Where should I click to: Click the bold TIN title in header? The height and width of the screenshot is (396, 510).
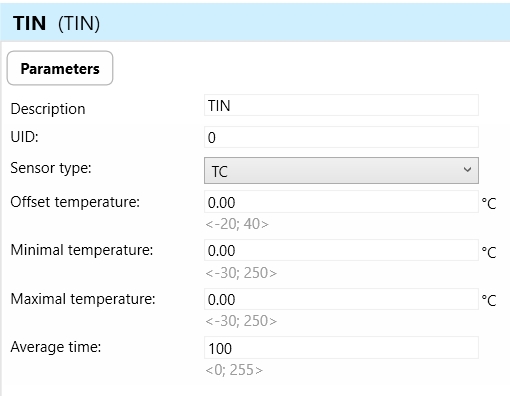29,23
